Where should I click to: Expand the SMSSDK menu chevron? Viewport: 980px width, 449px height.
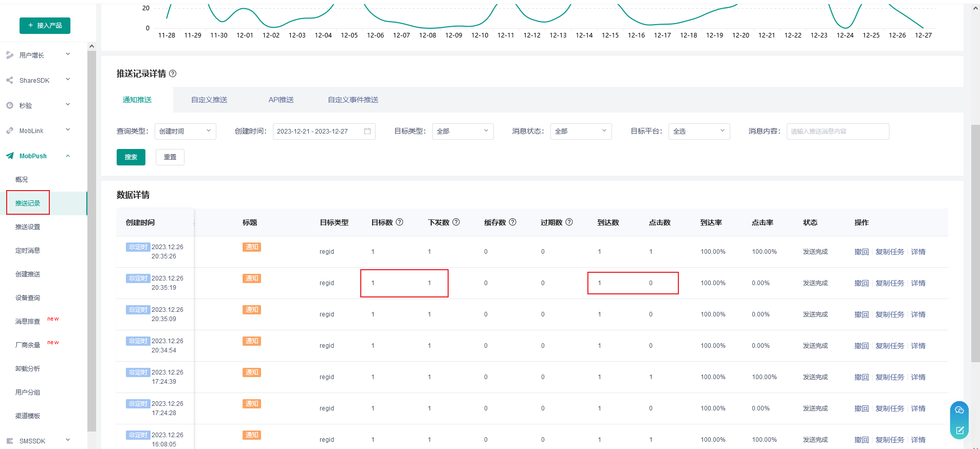pyautogui.click(x=68, y=440)
